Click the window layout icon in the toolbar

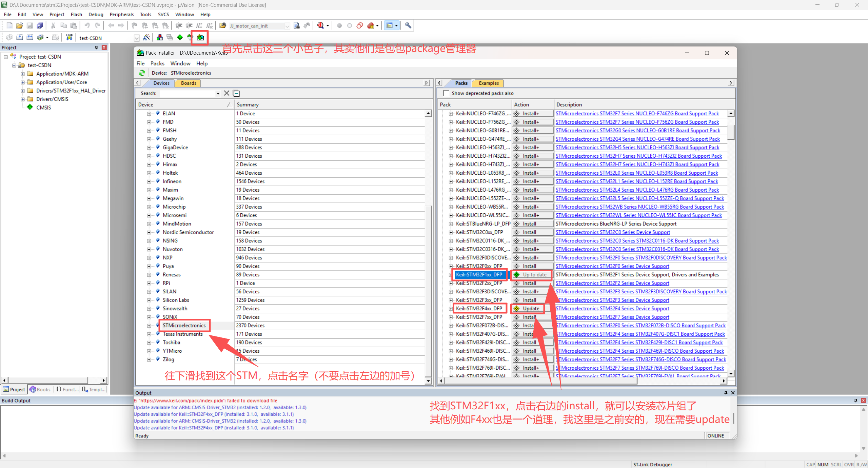click(389, 25)
